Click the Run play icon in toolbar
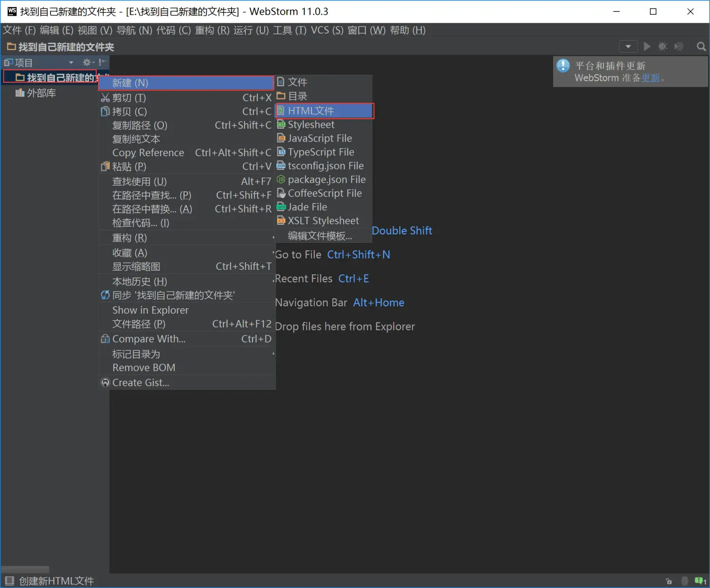 (x=647, y=46)
